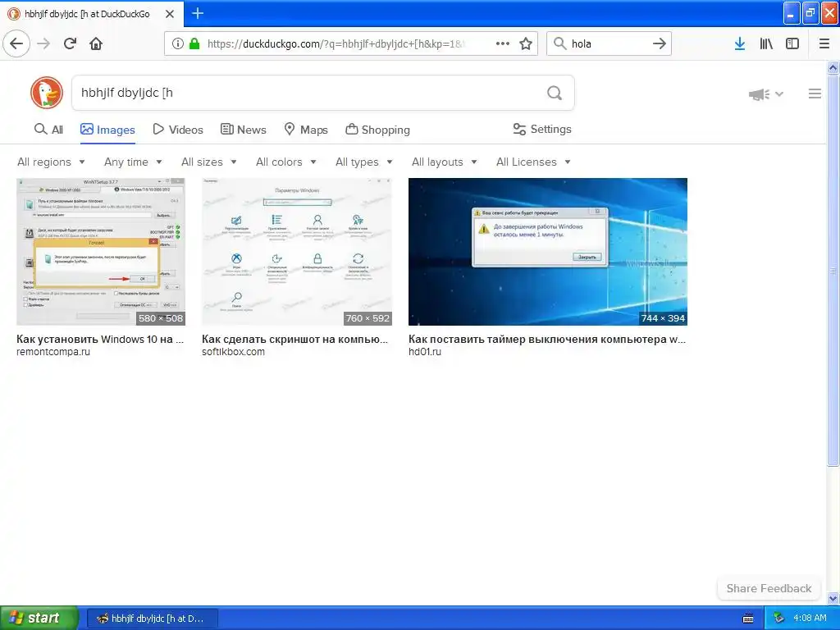Open the megaphone spread-the-word menu
840x630 pixels.
[x=765, y=94]
